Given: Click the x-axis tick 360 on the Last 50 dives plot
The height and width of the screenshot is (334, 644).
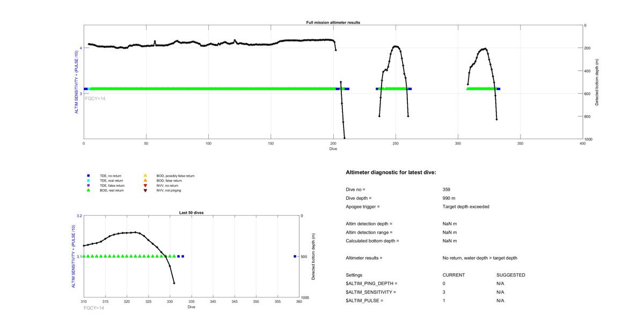Looking at the screenshot, I should coord(299,302).
